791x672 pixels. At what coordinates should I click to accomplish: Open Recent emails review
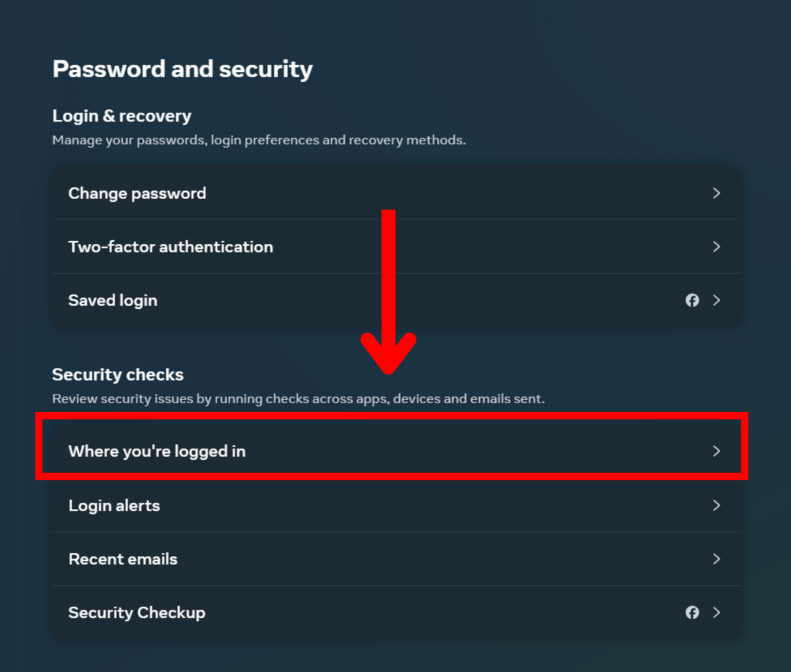click(x=123, y=559)
